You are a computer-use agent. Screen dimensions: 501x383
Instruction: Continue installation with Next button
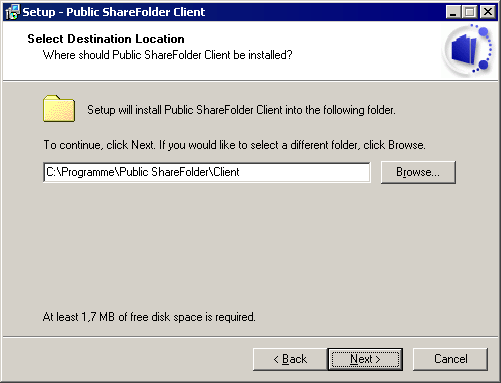click(x=365, y=359)
